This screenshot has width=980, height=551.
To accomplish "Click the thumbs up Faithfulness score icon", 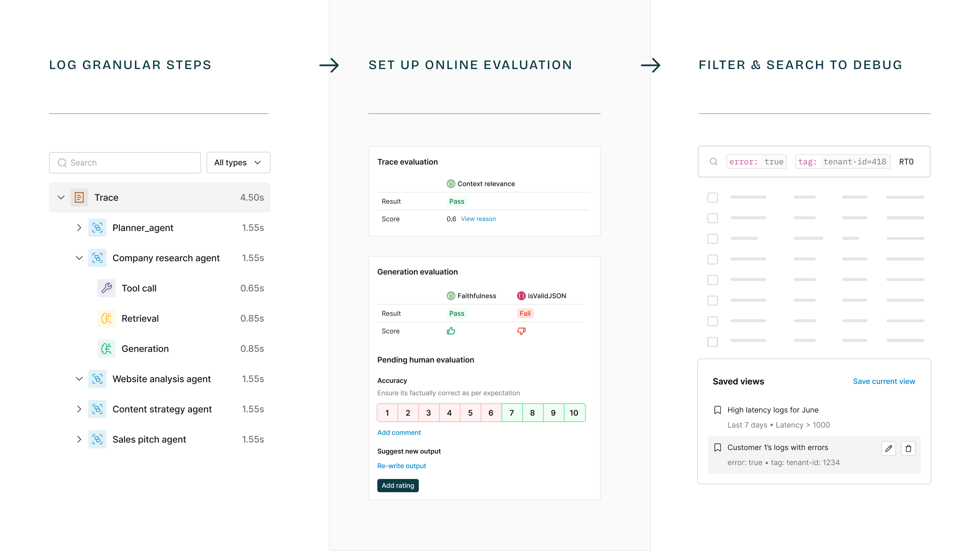I will [451, 331].
